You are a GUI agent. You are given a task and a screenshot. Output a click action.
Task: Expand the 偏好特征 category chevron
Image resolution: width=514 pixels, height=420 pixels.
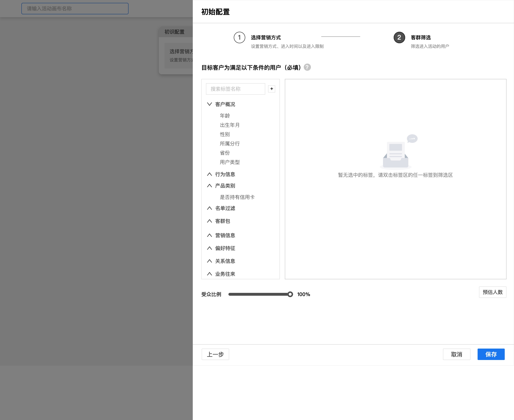pos(209,248)
